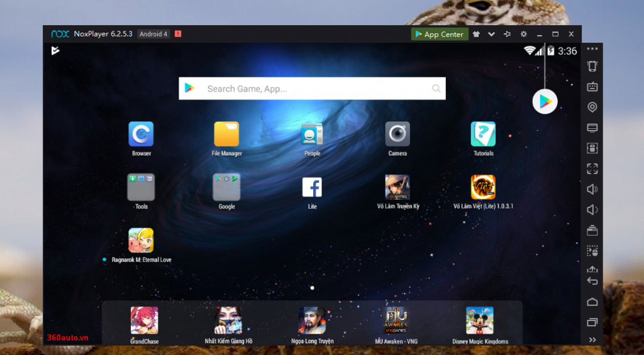Image resolution: width=644 pixels, height=355 pixels.
Task: Click the magnifier icon in search bar
Action: click(436, 88)
